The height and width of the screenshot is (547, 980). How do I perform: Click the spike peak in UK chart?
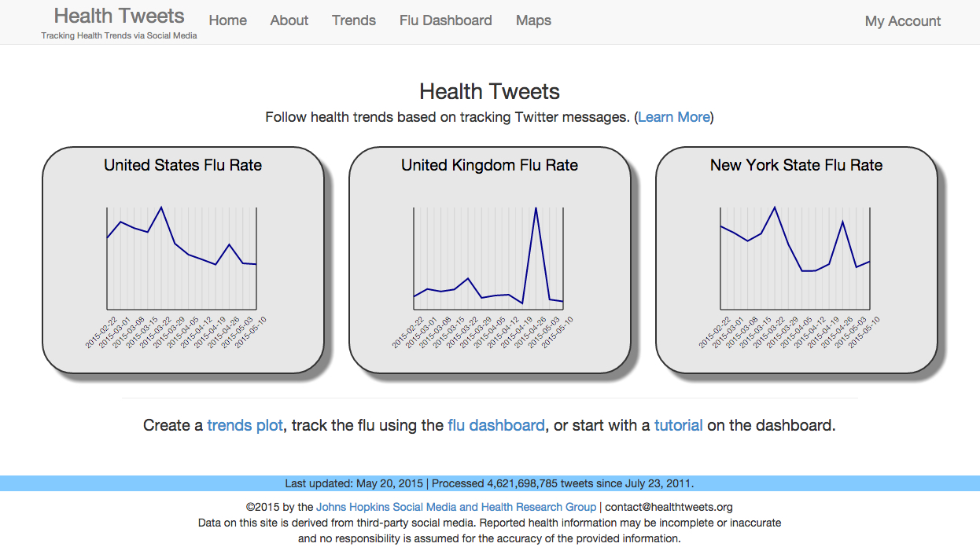point(536,208)
